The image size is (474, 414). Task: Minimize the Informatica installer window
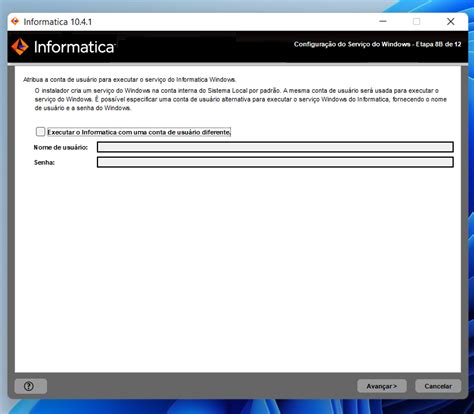(383, 22)
